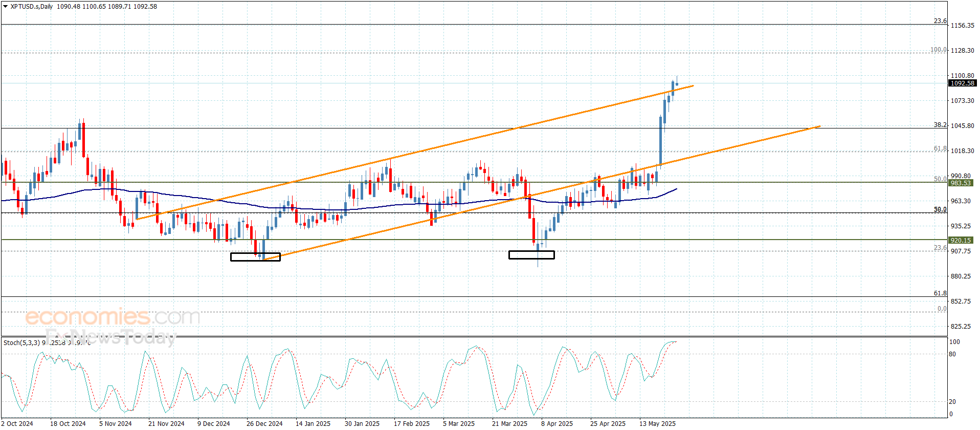Viewport: 980px width, 430px height.
Task: Click the 935.25 price axis label
Action: 961,226
